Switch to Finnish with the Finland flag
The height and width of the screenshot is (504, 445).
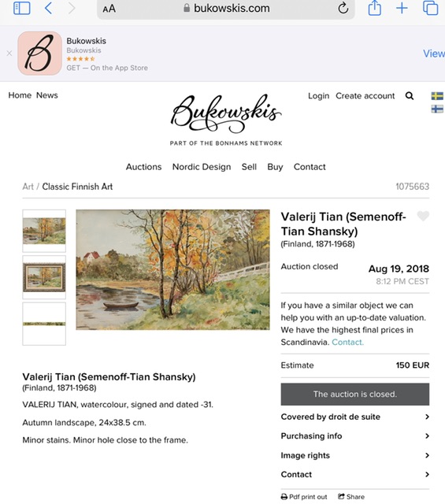point(437,109)
